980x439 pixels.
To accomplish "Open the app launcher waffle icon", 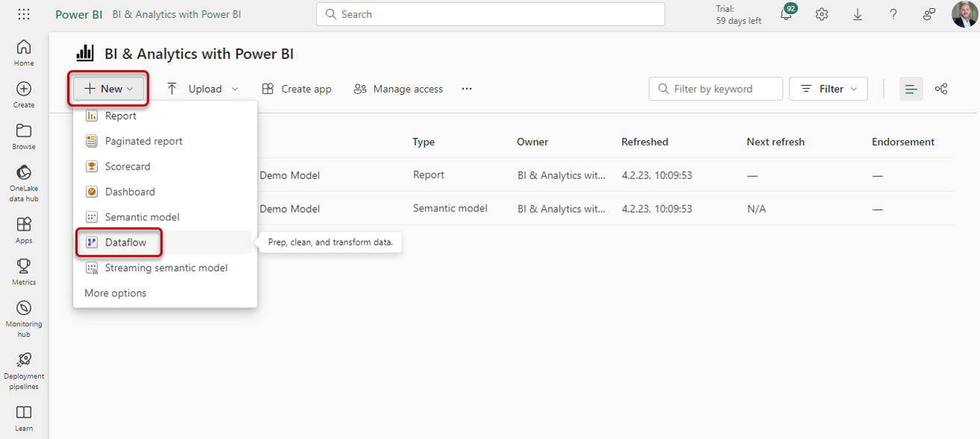I will pos(24,14).
